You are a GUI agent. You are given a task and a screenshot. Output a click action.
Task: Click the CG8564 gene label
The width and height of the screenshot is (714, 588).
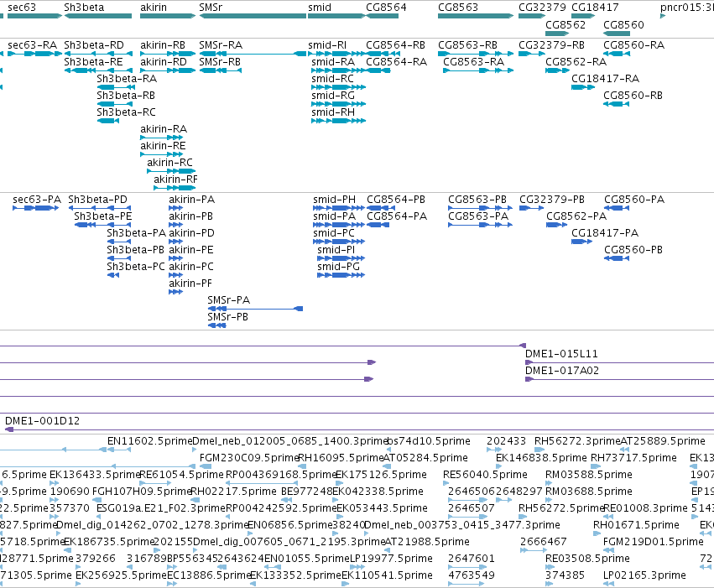pyautogui.click(x=386, y=8)
